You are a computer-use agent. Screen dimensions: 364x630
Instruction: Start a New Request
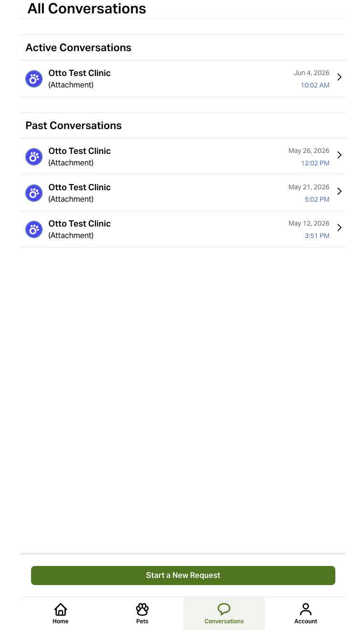click(x=183, y=576)
